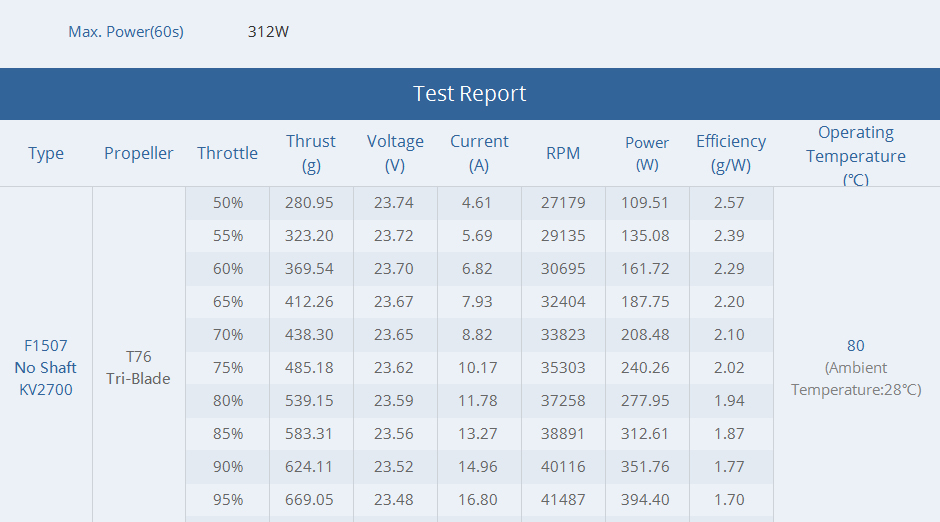Click the Efficiency (g/W) column header
The width and height of the screenshot is (940, 522).
[x=731, y=153]
